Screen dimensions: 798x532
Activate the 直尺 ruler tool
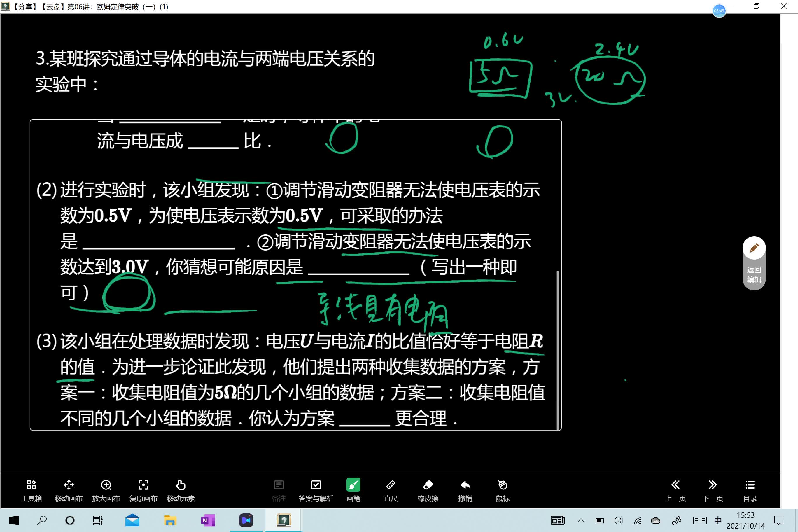(x=391, y=490)
